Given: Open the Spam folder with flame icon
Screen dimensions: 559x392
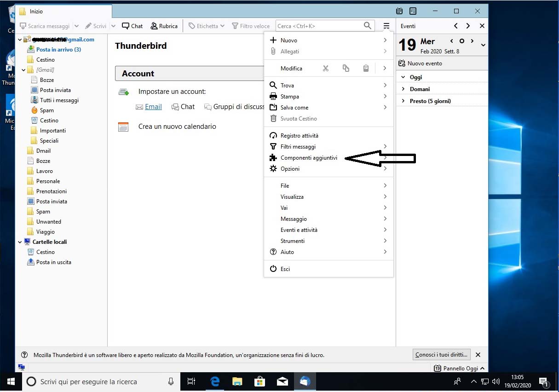Looking at the screenshot, I should pos(47,110).
